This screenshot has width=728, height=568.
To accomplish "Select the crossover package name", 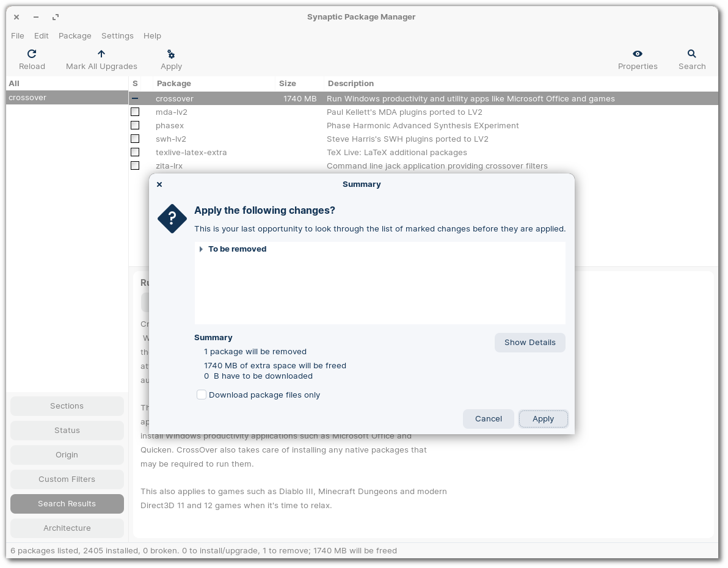I will [175, 98].
